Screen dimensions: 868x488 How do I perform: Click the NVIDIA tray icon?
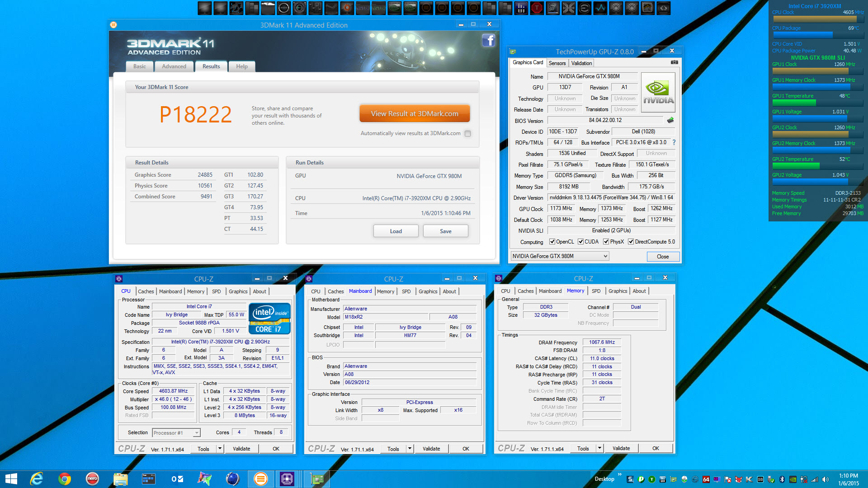793,479
